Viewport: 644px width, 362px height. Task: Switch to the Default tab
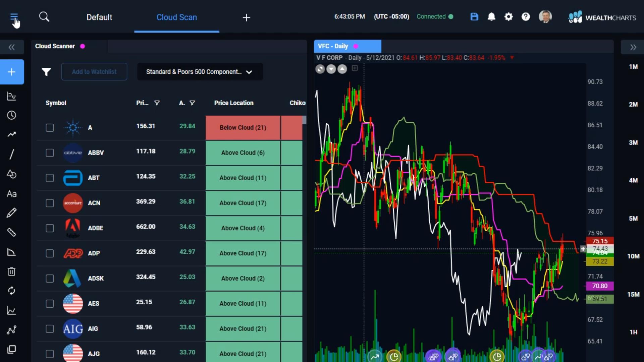point(99,17)
